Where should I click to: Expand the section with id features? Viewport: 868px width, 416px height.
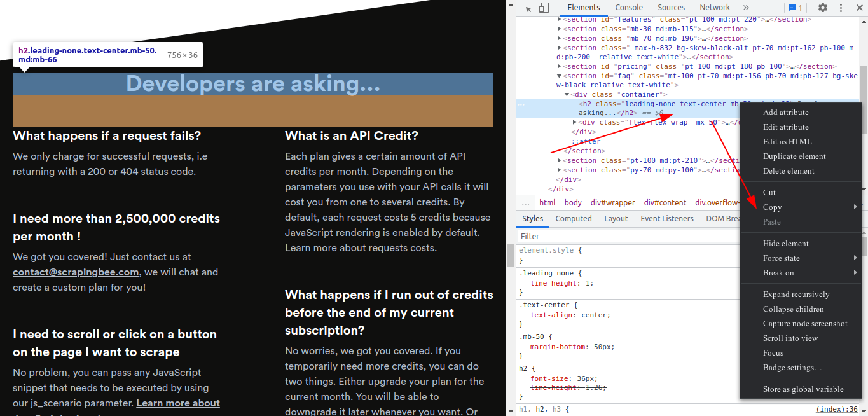click(x=560, y=20)
